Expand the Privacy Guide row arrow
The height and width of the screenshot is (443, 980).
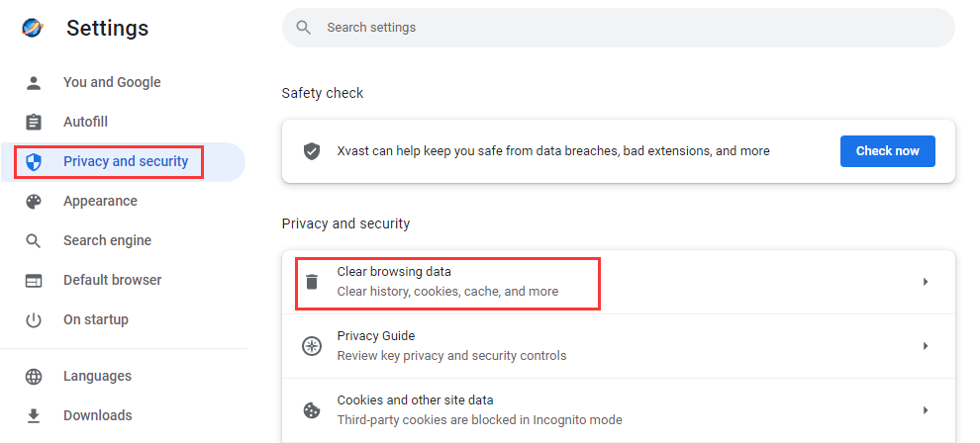click(x=926, y=346)
